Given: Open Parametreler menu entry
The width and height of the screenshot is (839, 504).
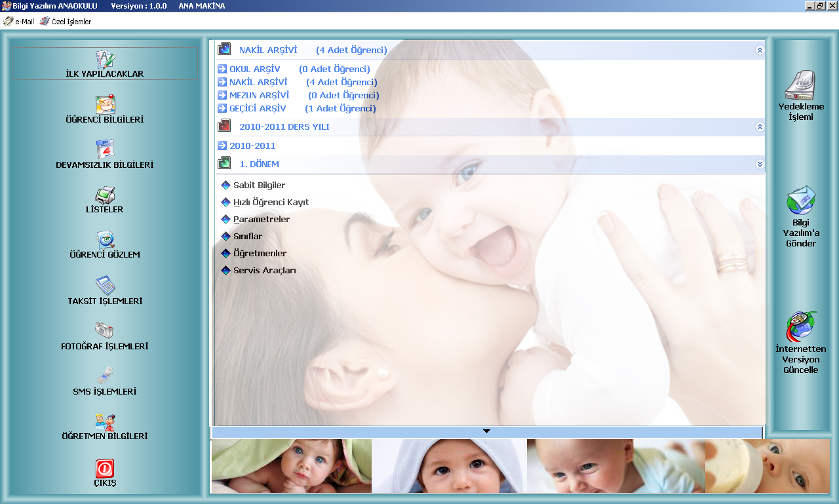Looking at the screenshot, I should pos(262,220).
